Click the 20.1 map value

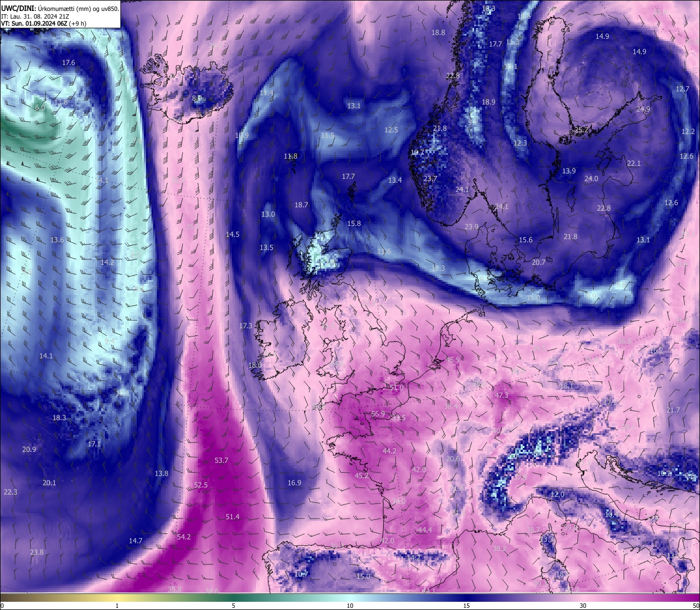[49, 483]
